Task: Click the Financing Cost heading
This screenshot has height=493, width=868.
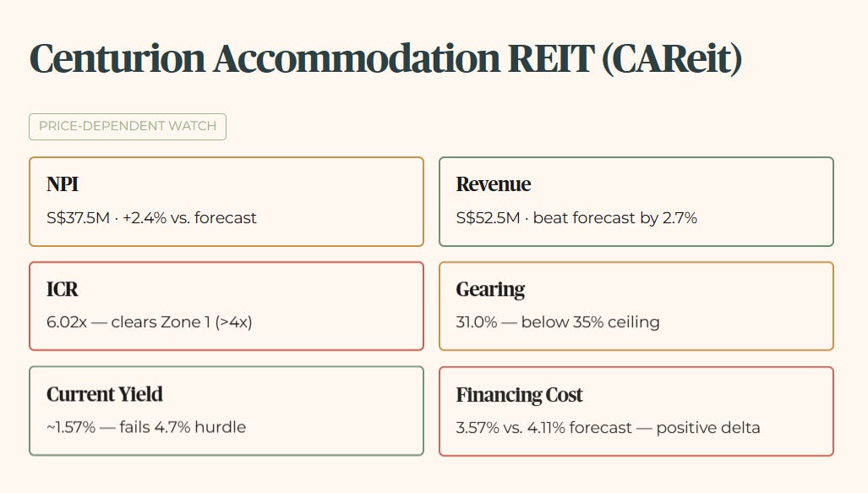Action: pyautogui.click(x=519, y=395)
